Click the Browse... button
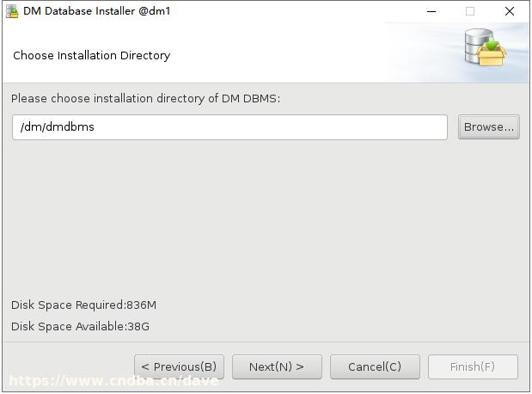 click(x=488, y=127)
